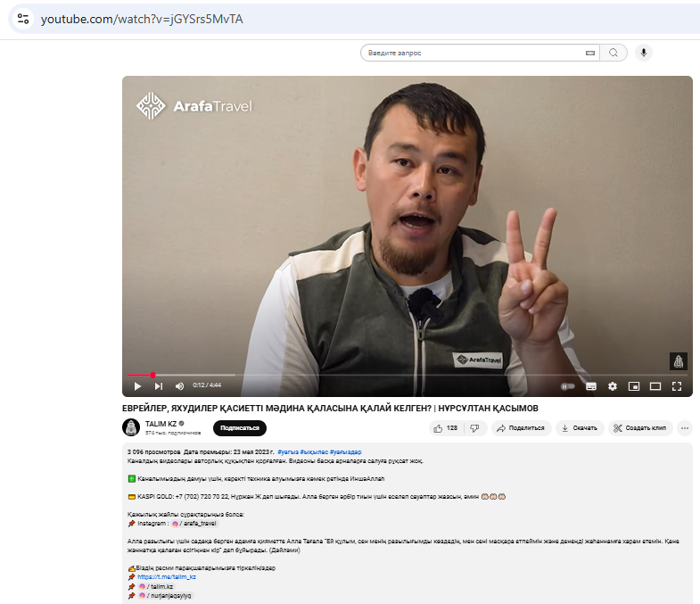Open the three-dot more actions menu

[x=685, y=428]
